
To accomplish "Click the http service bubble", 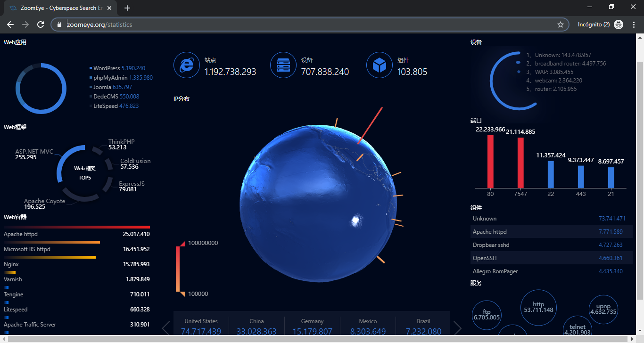I will (538, 308).
